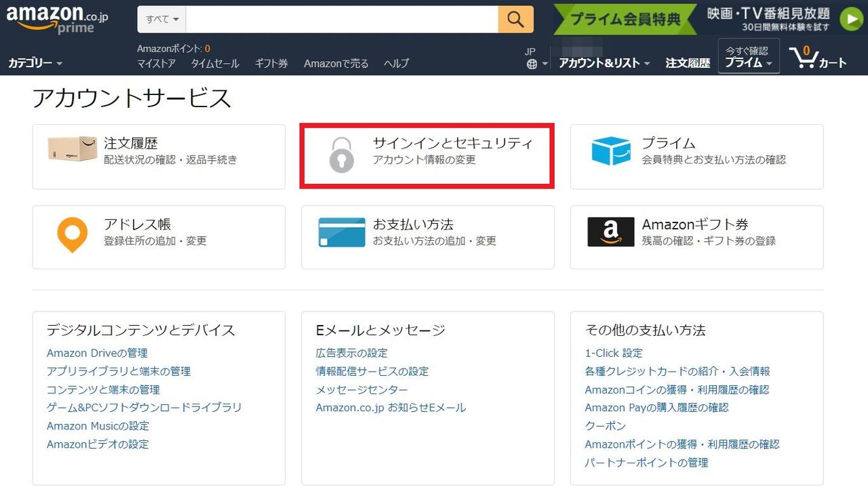868x500 pixels.
Task: Click the black Amazon gift card icon
Action: (x=610, y=232)
